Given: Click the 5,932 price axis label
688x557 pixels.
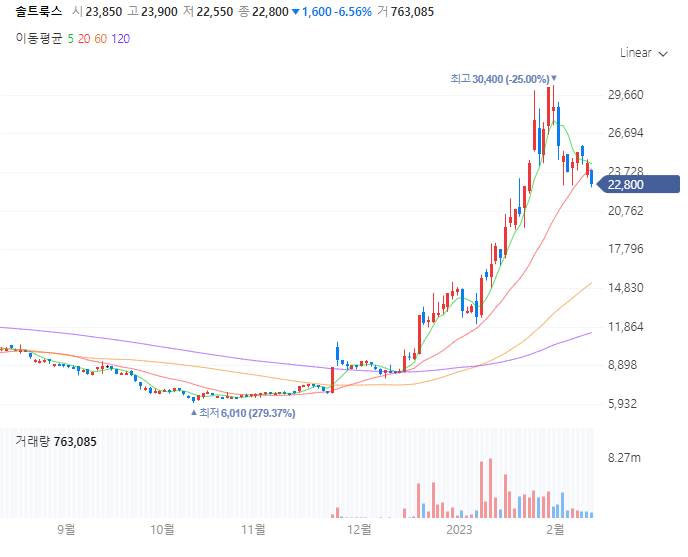Looking at the screenshot, I should point(622,404).
